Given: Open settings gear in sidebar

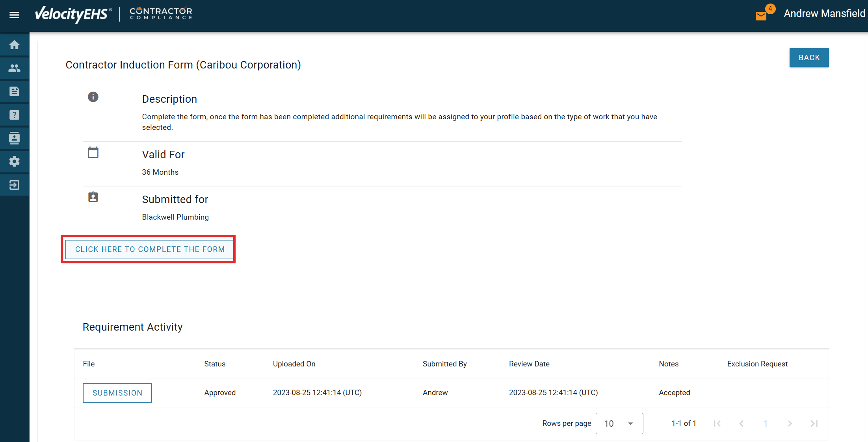Looking at the screenshot, I should (x=14, y=161).
